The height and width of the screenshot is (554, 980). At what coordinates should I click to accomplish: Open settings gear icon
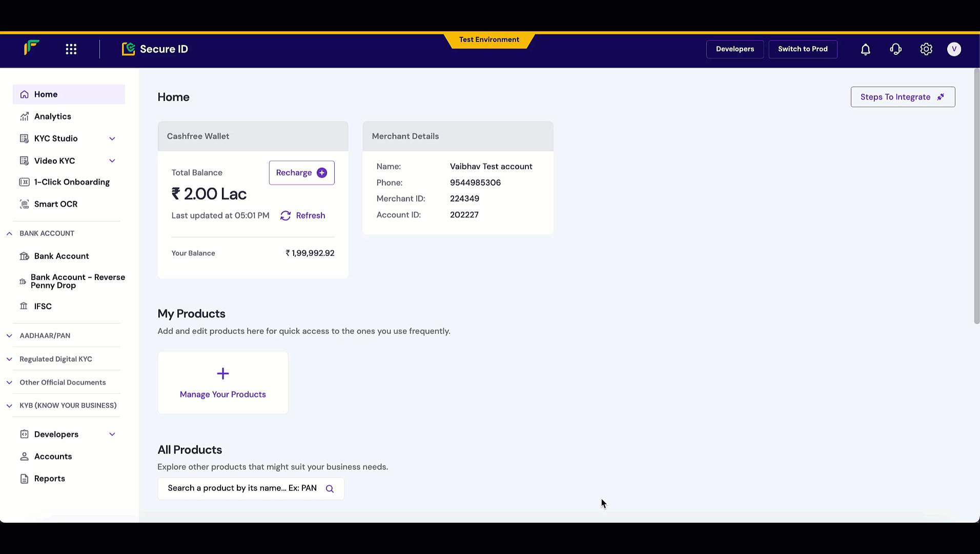coord(926,49)
